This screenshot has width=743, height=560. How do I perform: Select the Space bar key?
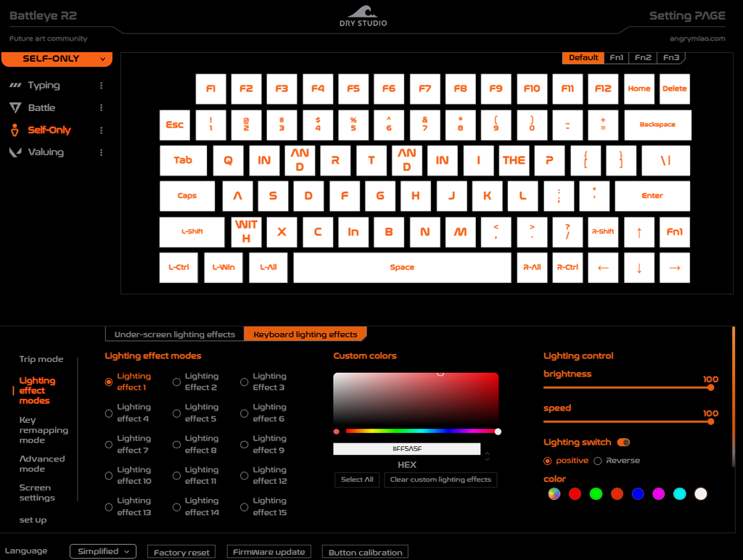(x=402, y=268)
